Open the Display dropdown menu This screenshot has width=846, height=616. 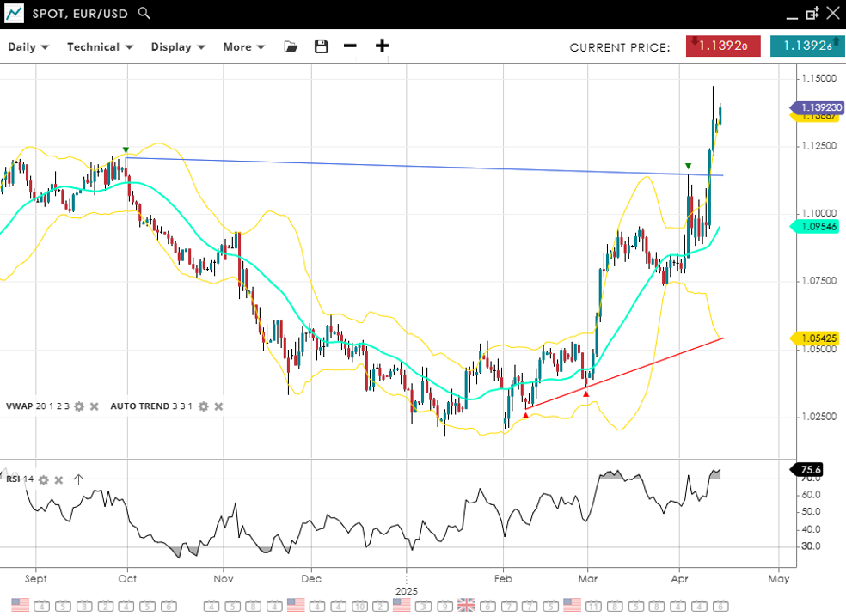click(178, 47)
